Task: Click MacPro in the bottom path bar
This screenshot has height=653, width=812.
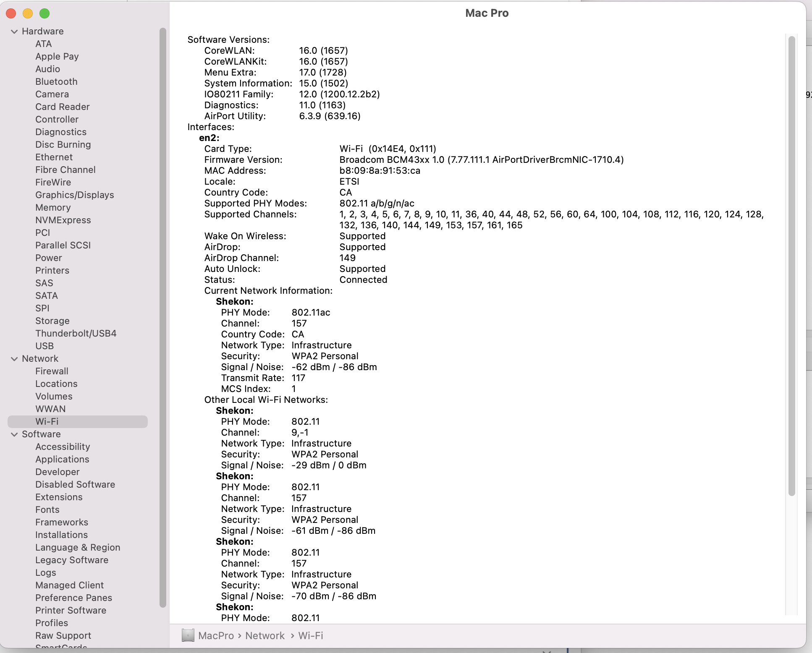Action: click(x=216, y=636)
